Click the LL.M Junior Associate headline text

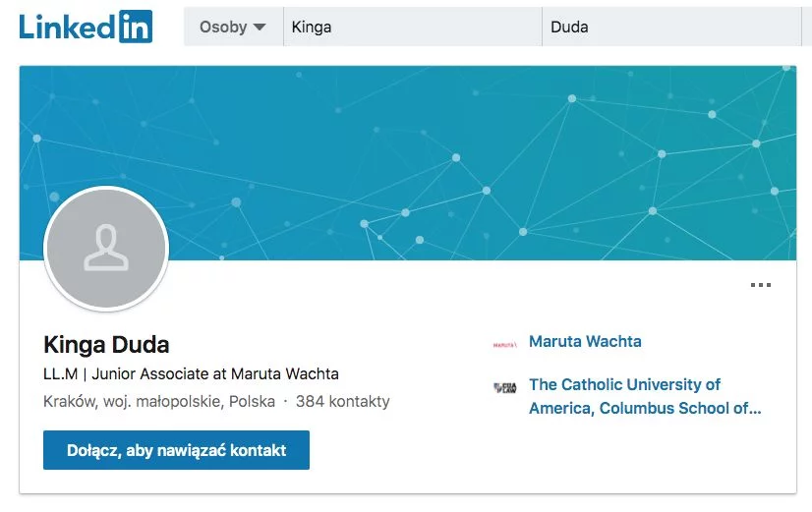click(x=191, y=373)
